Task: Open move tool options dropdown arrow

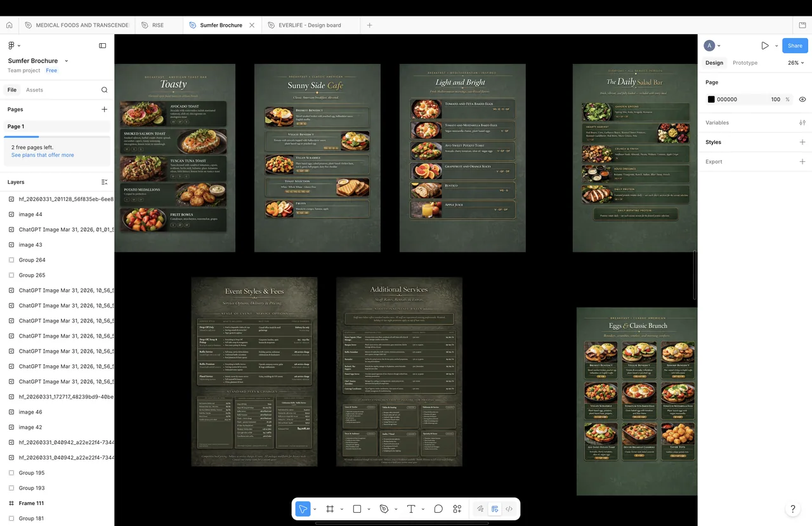Action: tap(315, 509)
